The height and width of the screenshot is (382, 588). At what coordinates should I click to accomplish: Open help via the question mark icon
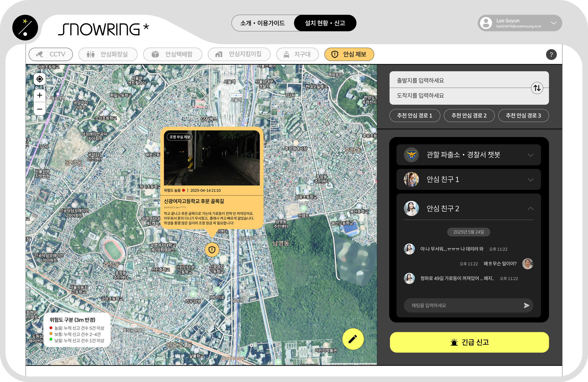[551, 55]
